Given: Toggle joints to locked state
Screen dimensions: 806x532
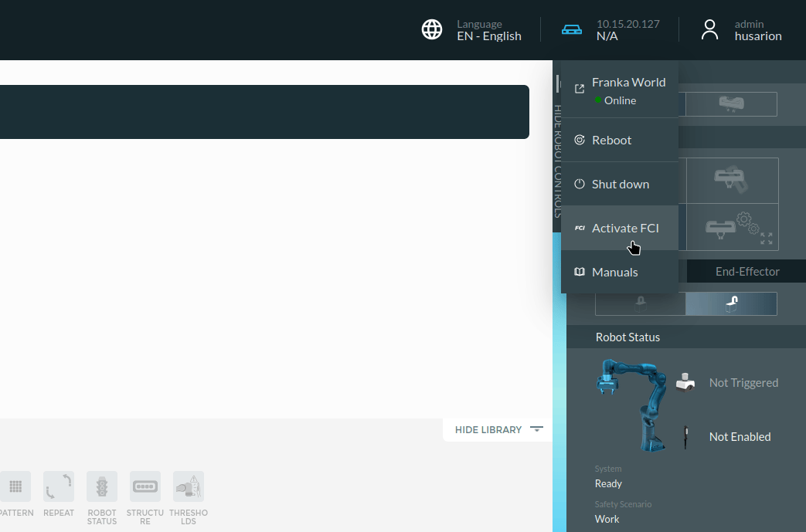Looking at the screenshot, I should [641, 304].
